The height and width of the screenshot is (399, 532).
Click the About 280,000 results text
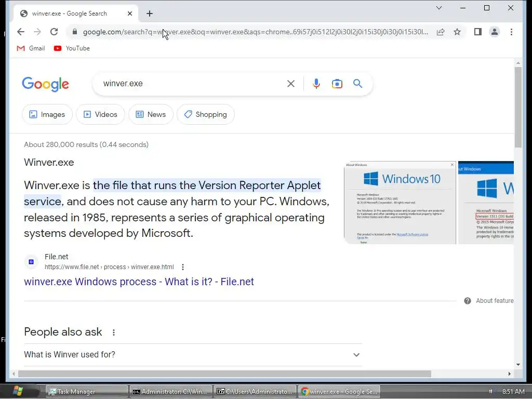point(86,144)
